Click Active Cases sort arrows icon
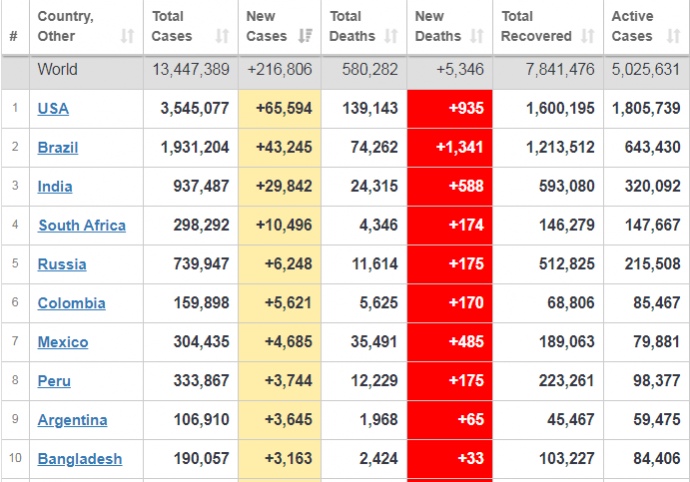 point(673,36)
